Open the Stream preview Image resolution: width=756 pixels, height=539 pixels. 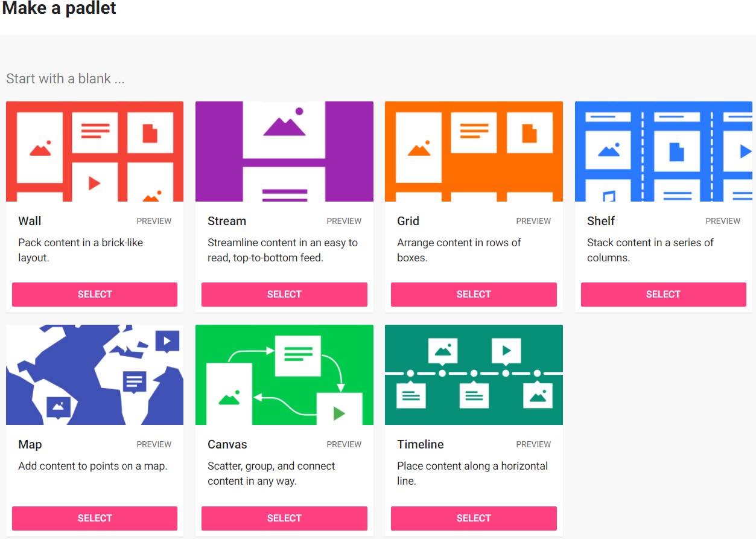[x=344, y=221]
